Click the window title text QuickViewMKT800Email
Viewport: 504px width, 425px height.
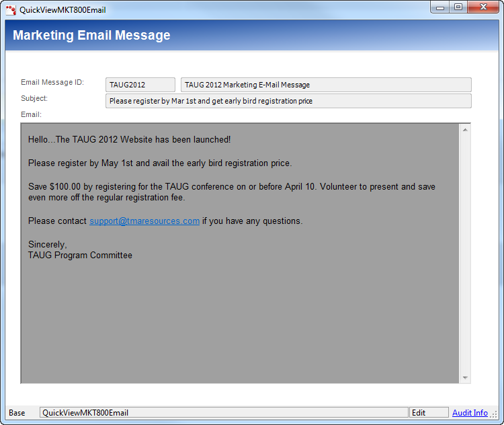(x=62, y=10)
